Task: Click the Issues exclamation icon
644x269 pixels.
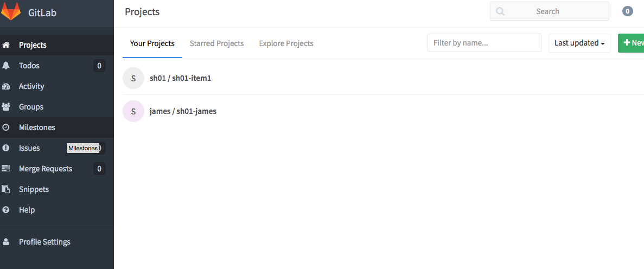Action: click(x=7, y=148)
